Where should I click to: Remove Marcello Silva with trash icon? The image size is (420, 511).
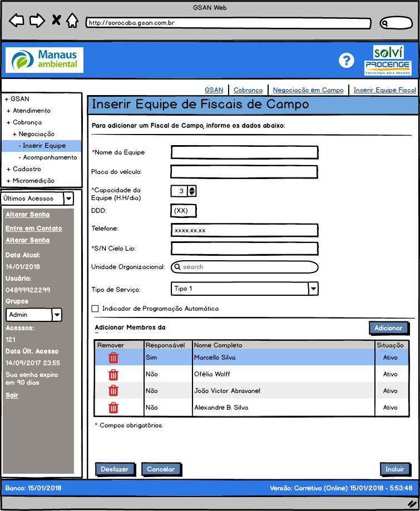[113, 358]
